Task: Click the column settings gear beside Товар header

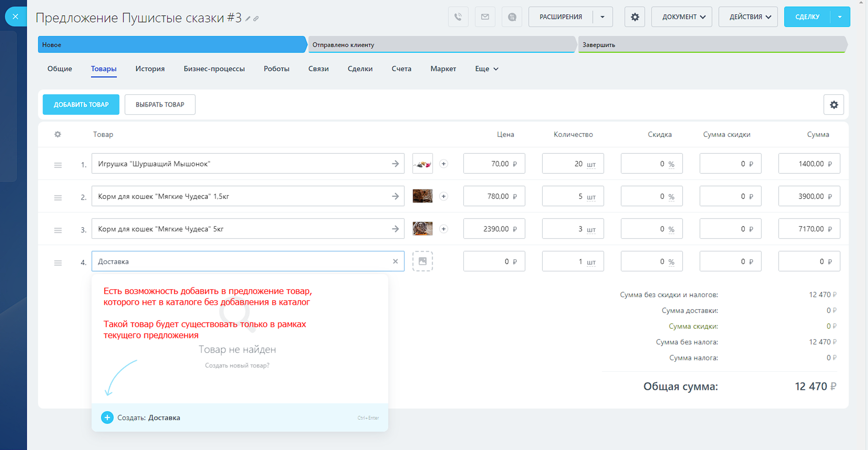Action: point(58,134)
